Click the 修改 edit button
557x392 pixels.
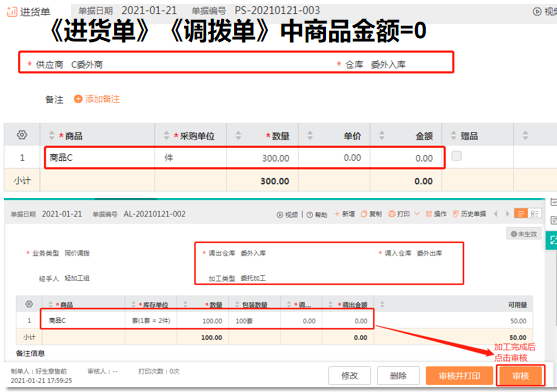350,376
